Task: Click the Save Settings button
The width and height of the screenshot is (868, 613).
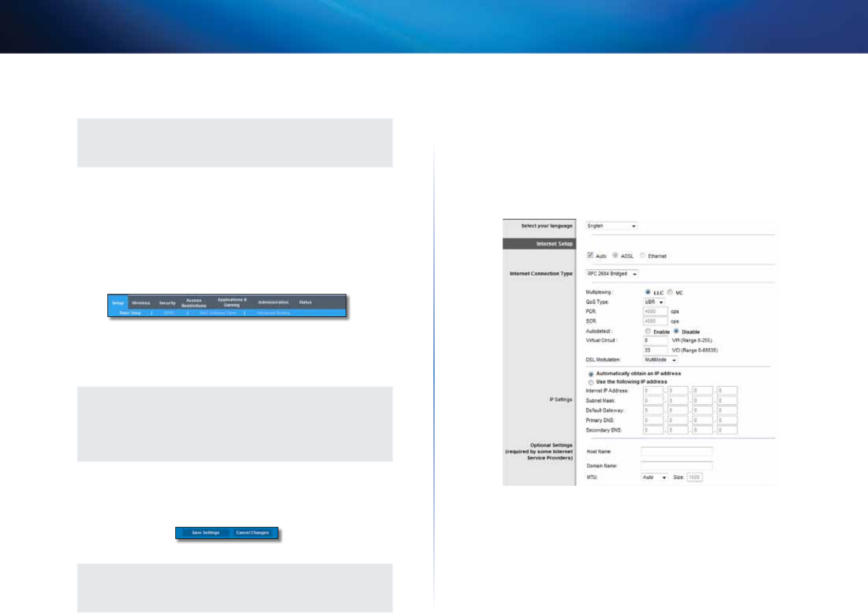Action: pyautogui.click(x=205, y=532)
